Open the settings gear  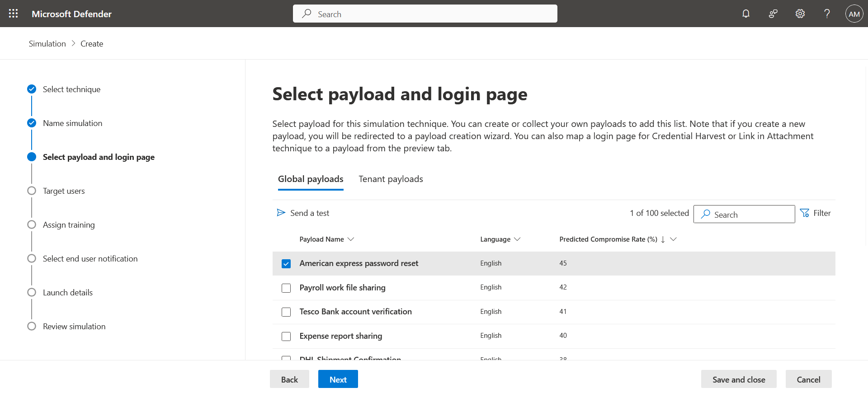[x=800, y=14]
